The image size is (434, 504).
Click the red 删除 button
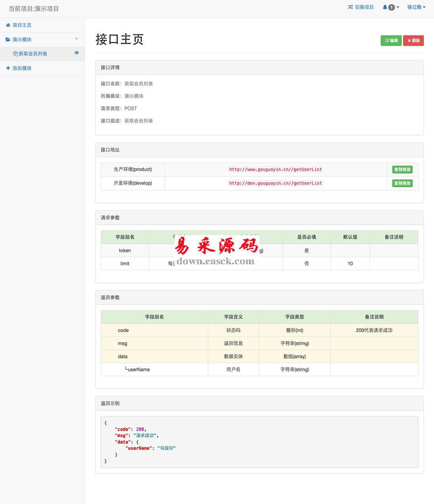click(413, 41)
